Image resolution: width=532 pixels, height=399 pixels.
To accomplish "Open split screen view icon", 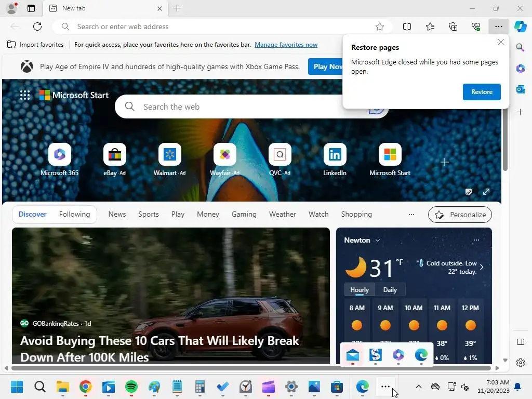I will click(407, 26).
